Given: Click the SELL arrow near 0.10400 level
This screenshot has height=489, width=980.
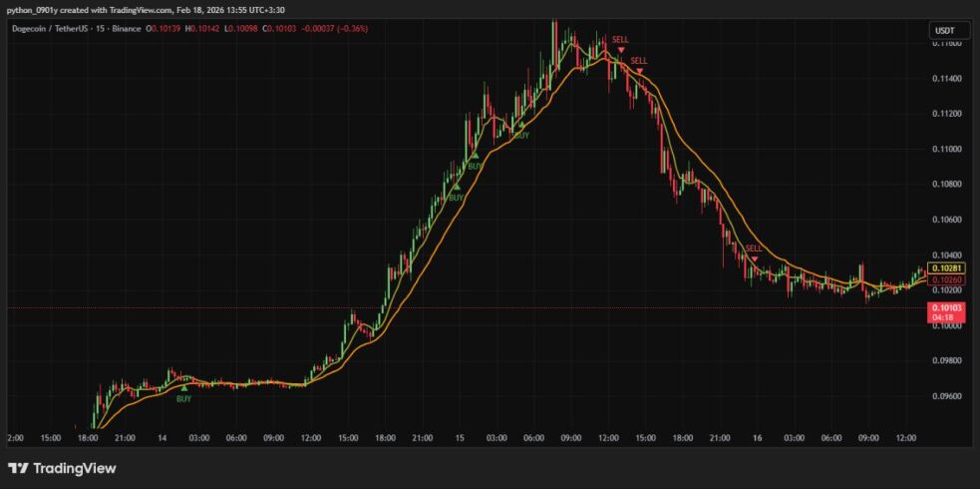Looking at the screenshot, I should [755, 258].
